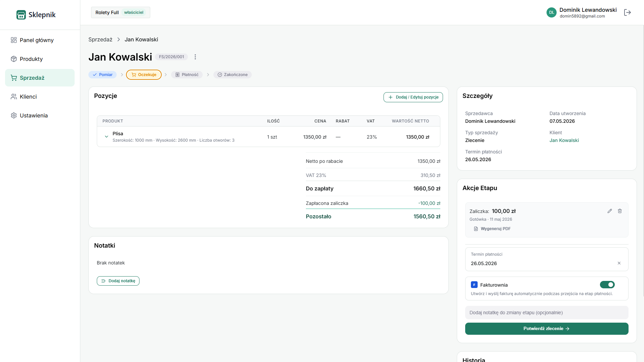644x362 pixels.
Task: Click the 1560,50 zł Pozostało amount
Action: coord(427,216)
